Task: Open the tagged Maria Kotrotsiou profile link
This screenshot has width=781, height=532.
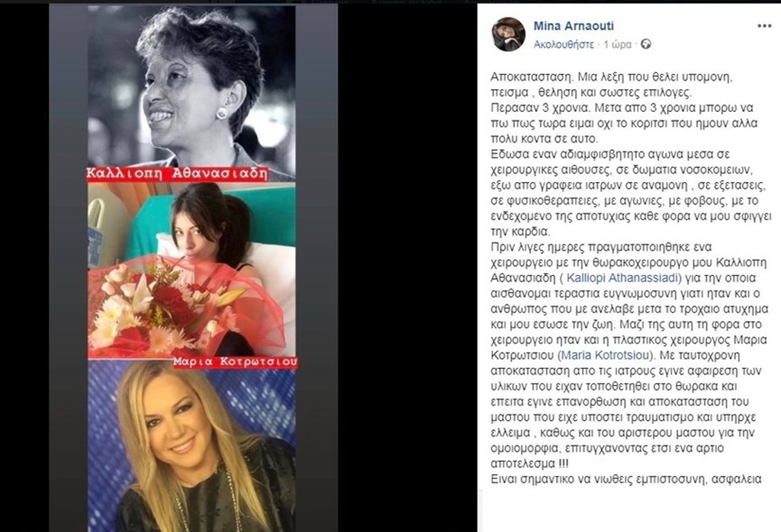Action: point(605,355)
